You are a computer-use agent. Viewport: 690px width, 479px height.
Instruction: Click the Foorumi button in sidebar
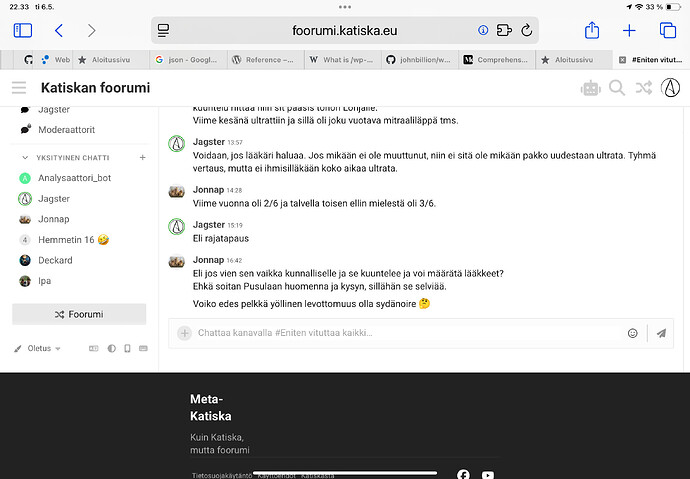(79, 314)
